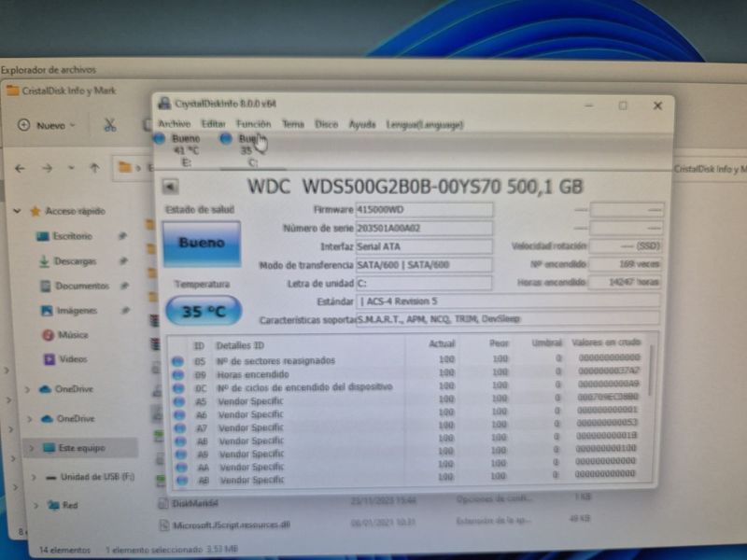Click the Velocidad rotación (SSD) value

coord(625,245)
